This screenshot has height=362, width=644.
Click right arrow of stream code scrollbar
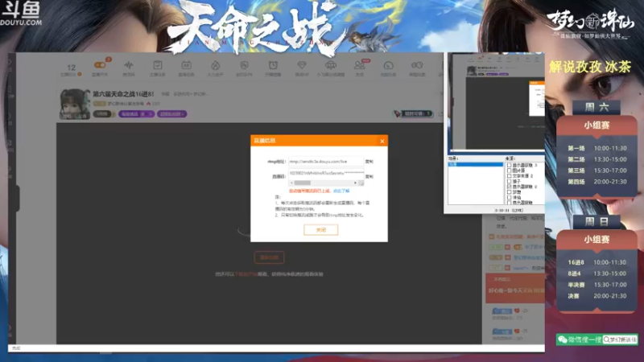(x=355, y=183)
